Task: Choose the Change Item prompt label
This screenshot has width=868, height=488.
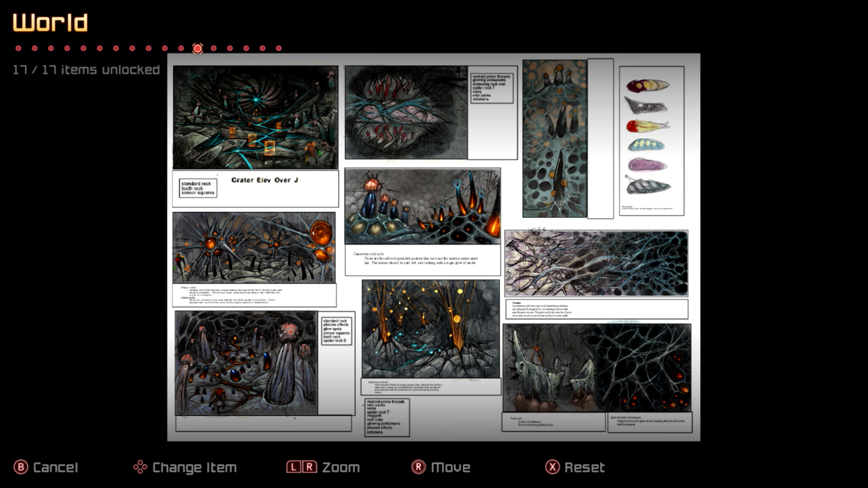Action: [x=194, y=467]
